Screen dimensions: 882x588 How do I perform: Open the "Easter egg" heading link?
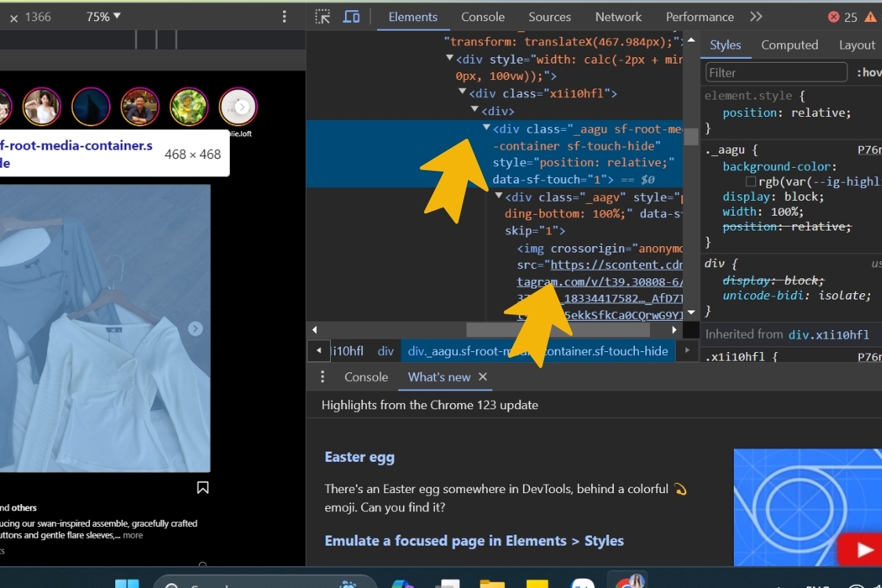[359, 457]
